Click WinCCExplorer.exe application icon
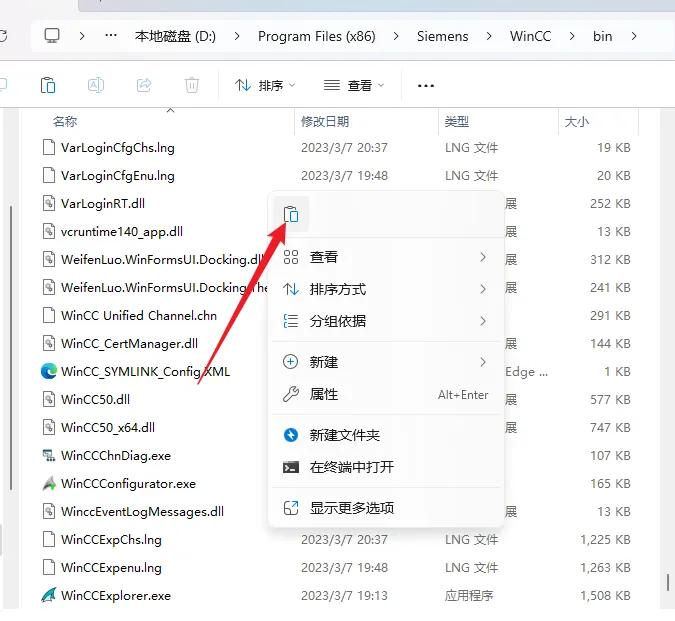Screen dimensions: 675x621 (x=49, y=595)
